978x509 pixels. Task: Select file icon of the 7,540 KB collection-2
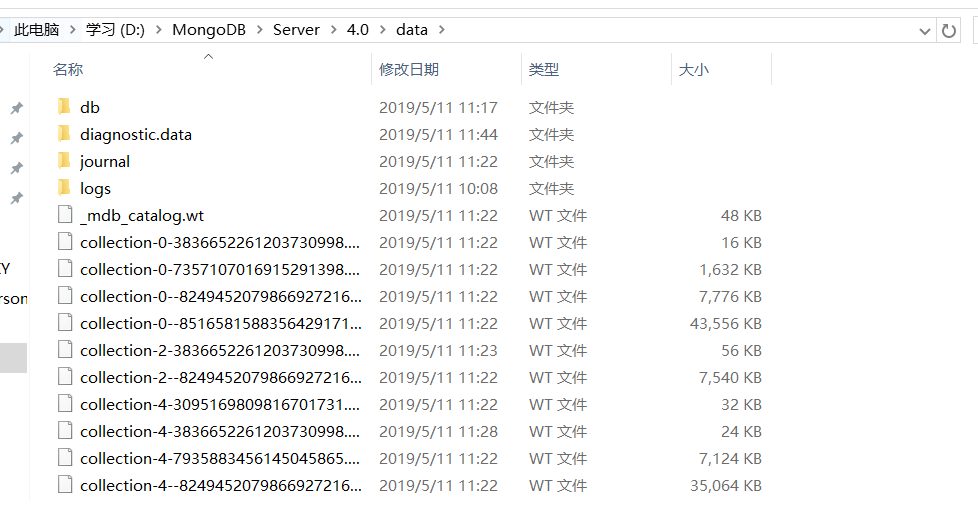click(x=65, y=376)
